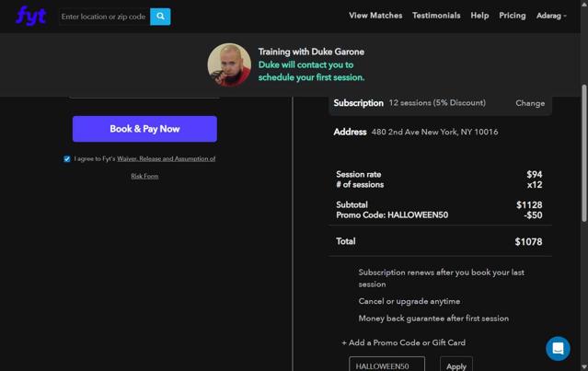The image size is (588, 371).
Task: Apply the promo code
Action: pyautogui.click(x=456, y=365)
